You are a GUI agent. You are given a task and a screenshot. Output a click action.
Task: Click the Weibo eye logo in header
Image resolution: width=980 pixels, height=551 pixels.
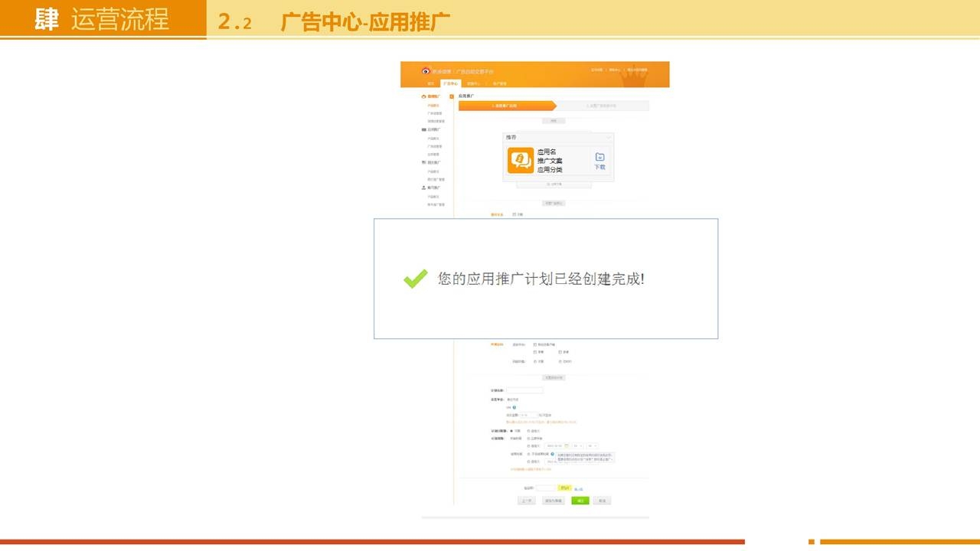pyautogui.click(x=426, y=71)
